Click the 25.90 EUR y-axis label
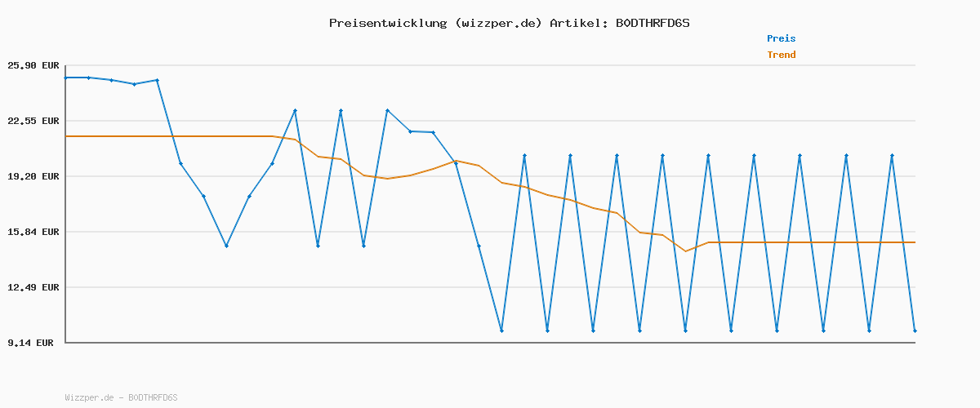The image size is (980, 408). (33, 65)
